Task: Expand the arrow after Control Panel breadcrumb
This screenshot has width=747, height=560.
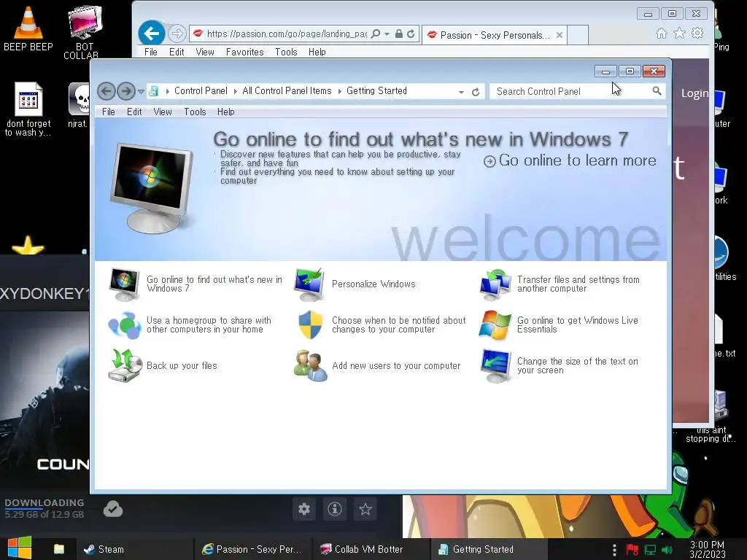Action: 236,91
